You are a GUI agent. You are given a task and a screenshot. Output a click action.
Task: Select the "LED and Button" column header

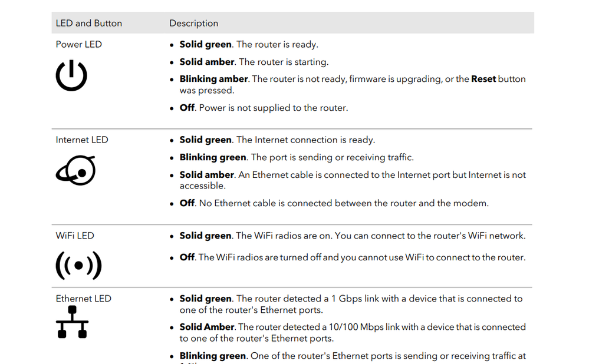click(89, 24)
